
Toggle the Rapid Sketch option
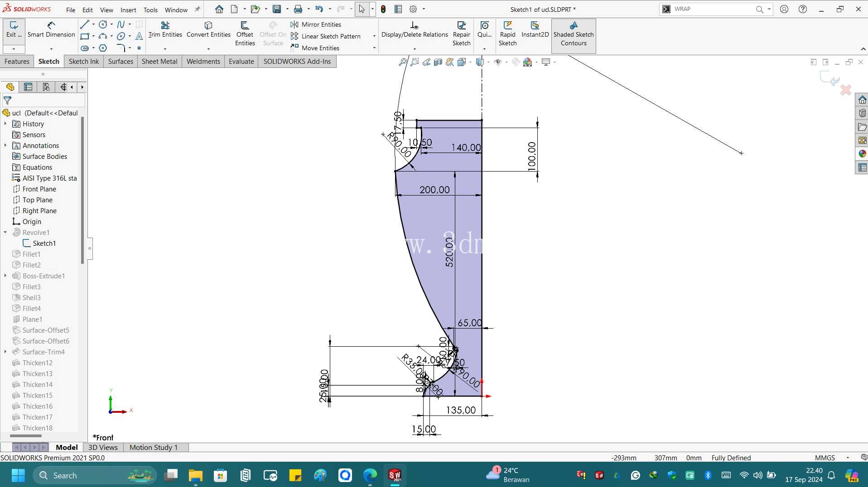(x=507, y=33)
